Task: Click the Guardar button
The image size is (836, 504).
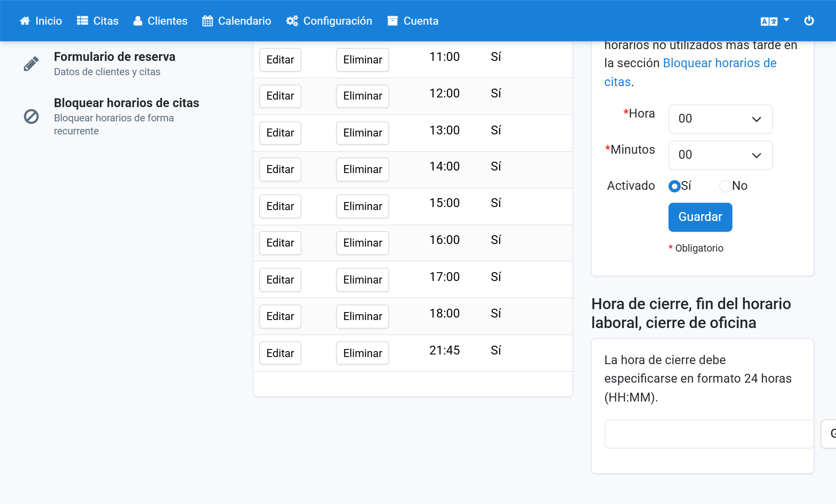Action: tap(700, 217)
